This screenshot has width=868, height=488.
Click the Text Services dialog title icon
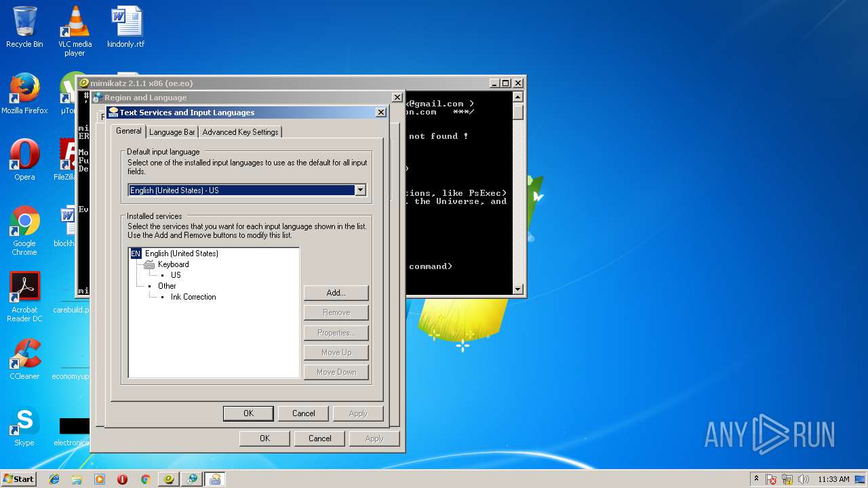pos(113,113)
